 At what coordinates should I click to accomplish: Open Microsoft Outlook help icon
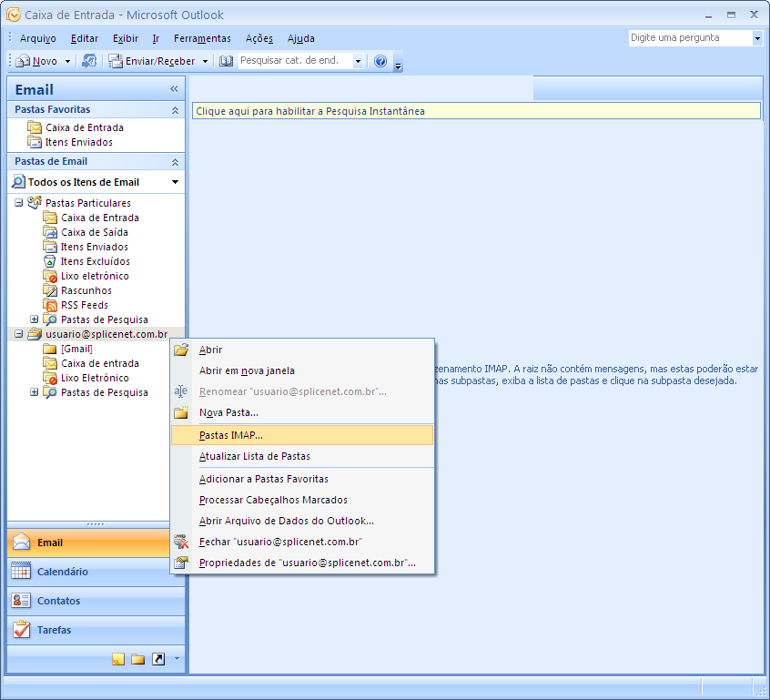380,61
